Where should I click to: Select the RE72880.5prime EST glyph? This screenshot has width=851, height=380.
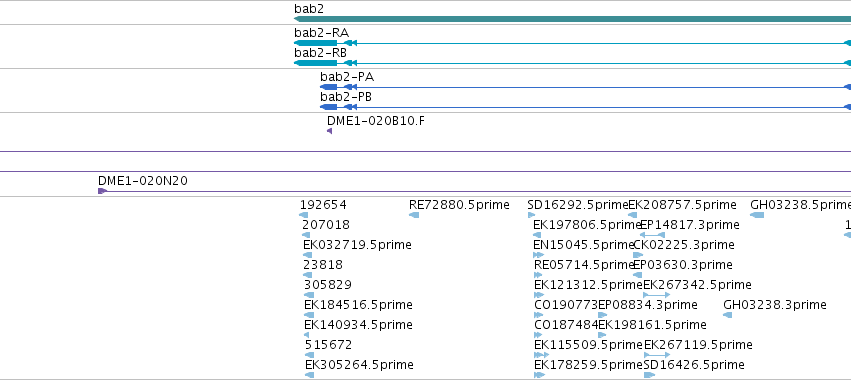(x=414, y=215)
